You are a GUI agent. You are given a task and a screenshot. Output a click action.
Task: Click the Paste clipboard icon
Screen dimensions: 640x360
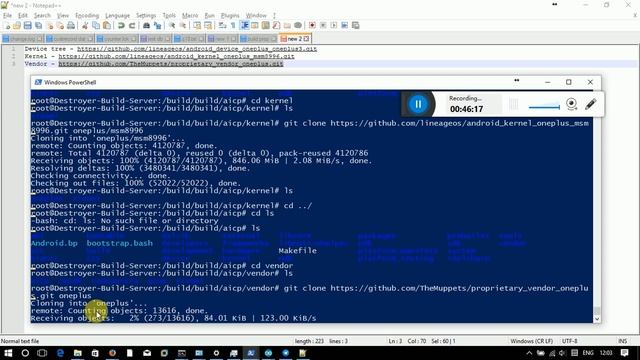107,25
